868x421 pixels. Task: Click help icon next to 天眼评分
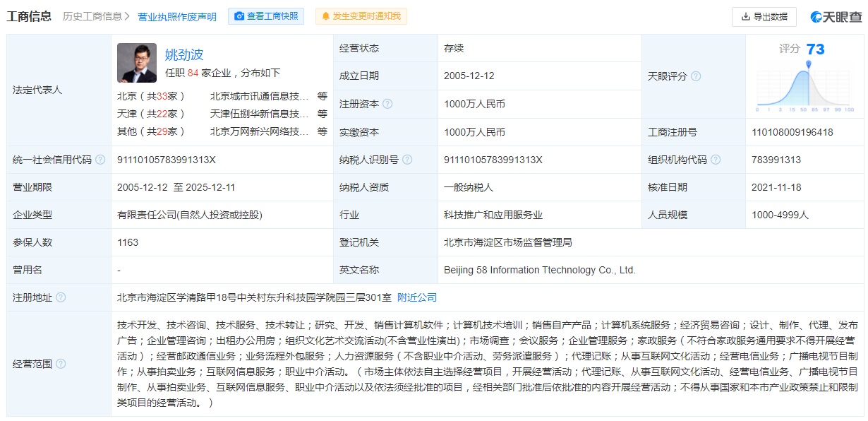[696, 76]
